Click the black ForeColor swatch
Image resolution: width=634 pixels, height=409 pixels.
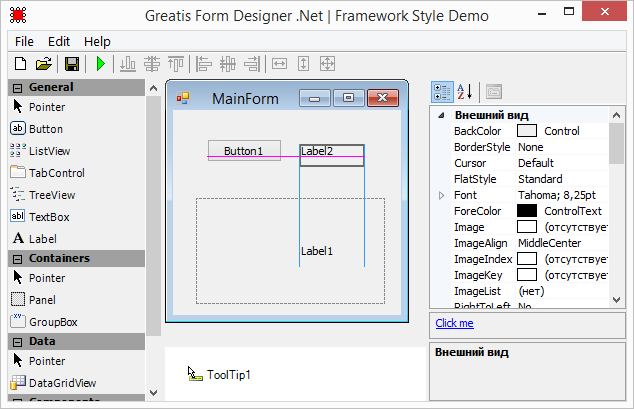(x=526, y=211)
